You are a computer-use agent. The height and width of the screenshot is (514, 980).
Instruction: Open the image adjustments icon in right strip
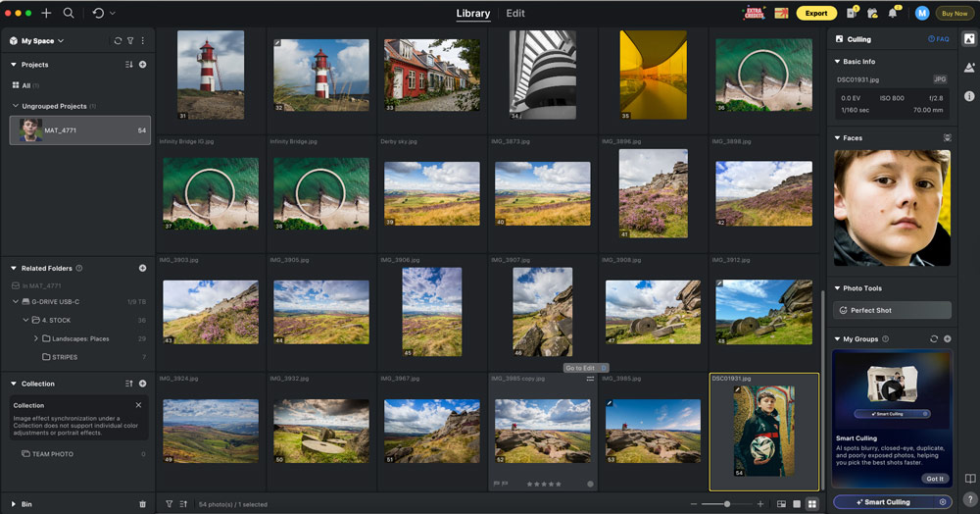(x=969, y=68)
